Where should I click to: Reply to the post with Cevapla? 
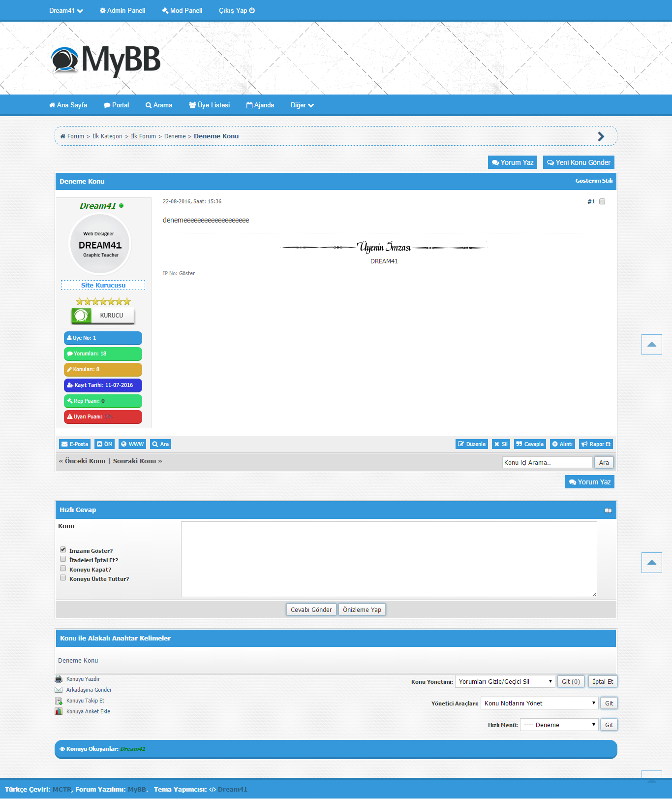coord(530,444)
